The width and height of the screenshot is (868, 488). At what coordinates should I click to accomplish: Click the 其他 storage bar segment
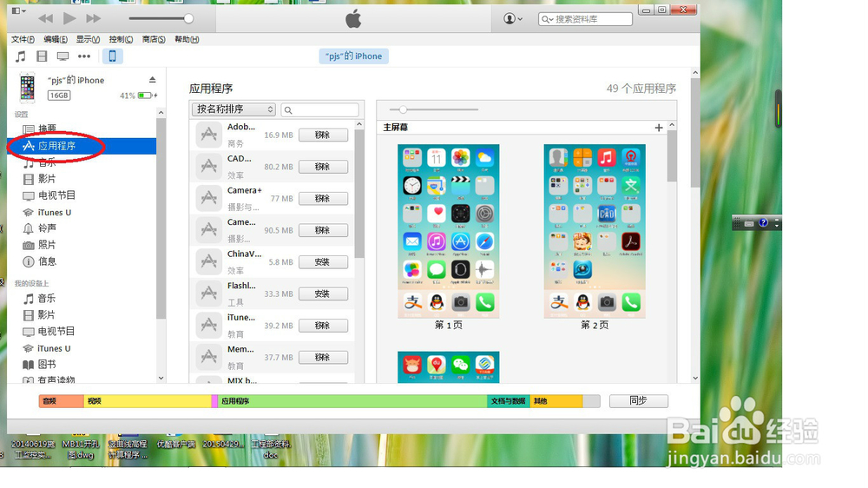point(556,401)
